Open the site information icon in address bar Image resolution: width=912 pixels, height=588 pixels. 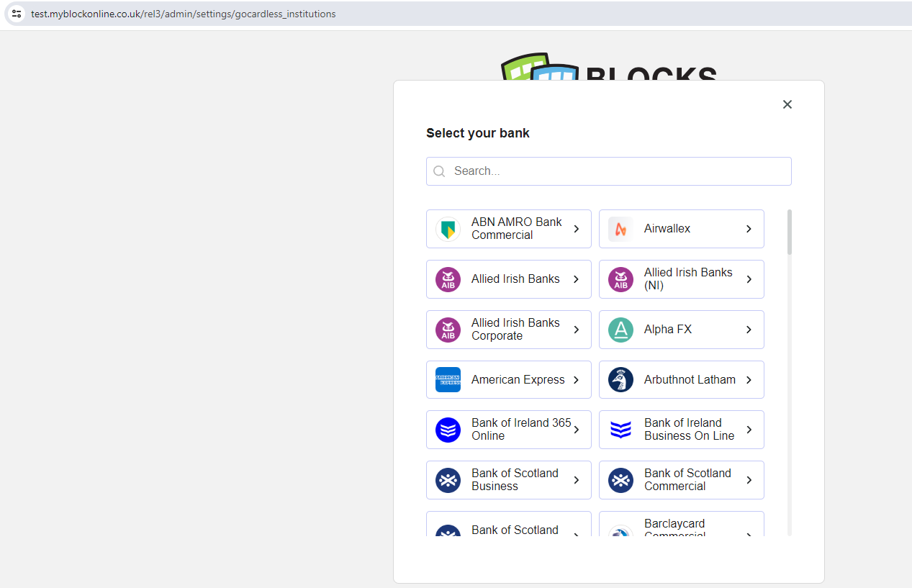[17, 14]
